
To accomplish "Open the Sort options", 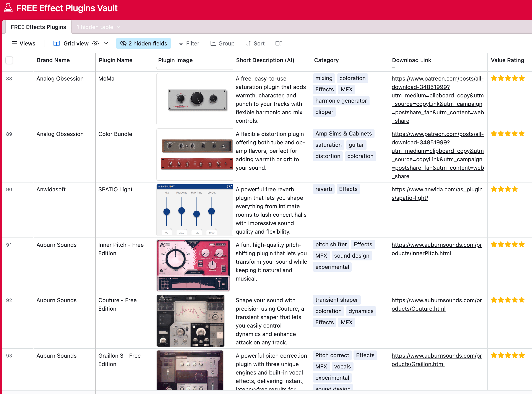I will [255, 44].
